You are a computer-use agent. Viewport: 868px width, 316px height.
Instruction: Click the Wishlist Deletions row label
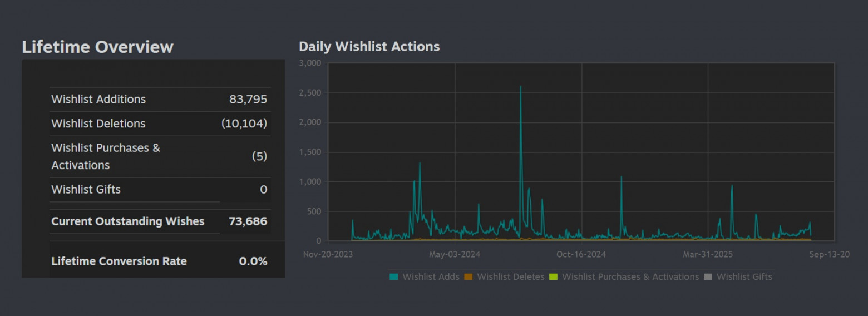98,124
